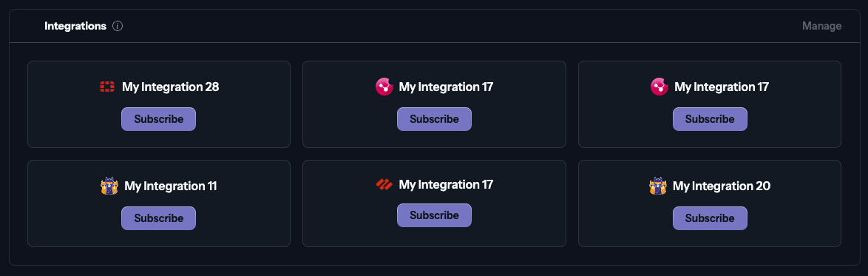Click the pink circle icon in the middle-column card

384,87
